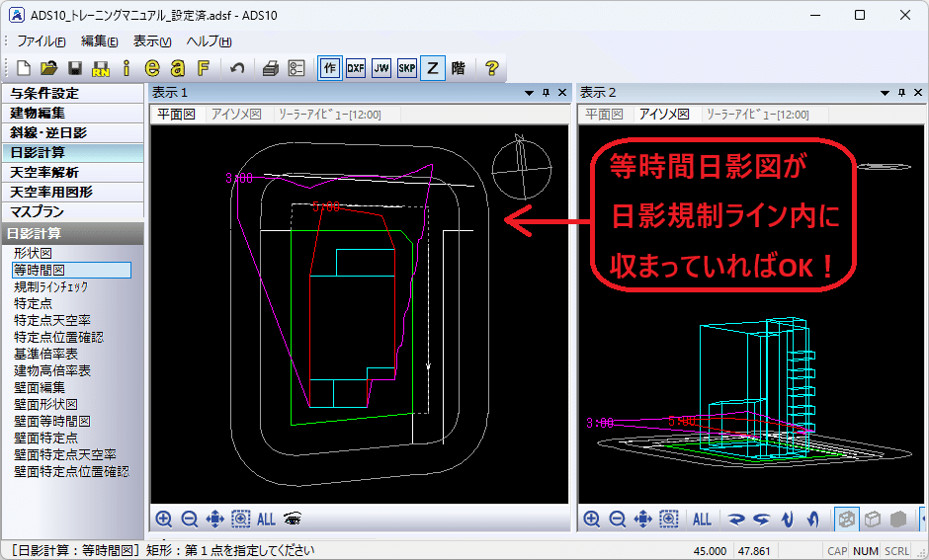This screenshot has height=560, width=929.
Task: Close the 表示1 panel
Action: (563, 93)
